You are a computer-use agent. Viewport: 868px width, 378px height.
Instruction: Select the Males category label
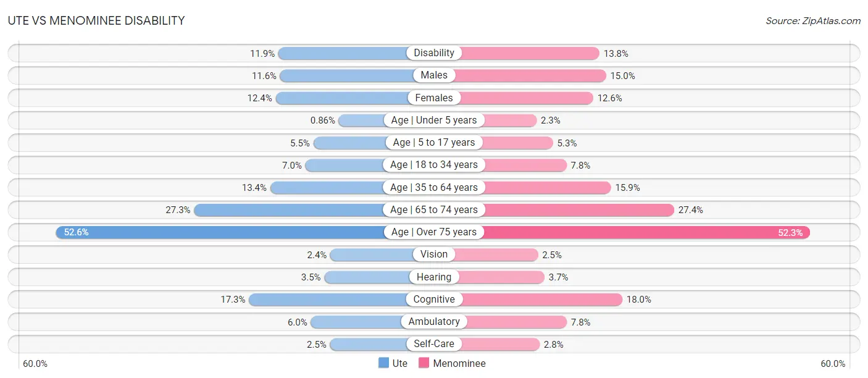point(434,75)
